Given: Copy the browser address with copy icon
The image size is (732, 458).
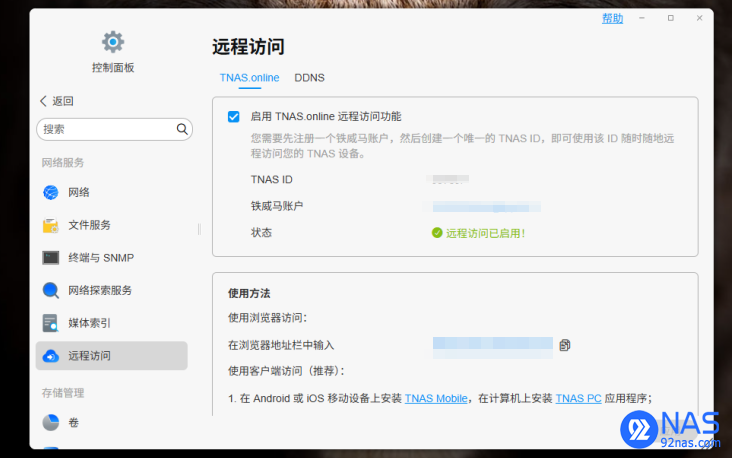Looking at the screenshot, I should click(x=565, y=345).
